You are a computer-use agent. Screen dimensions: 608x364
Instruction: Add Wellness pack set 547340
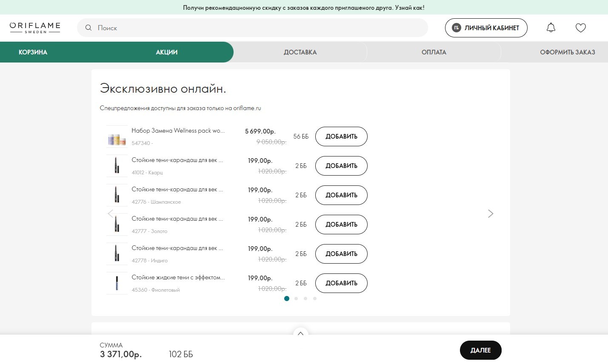click(341, 136)
